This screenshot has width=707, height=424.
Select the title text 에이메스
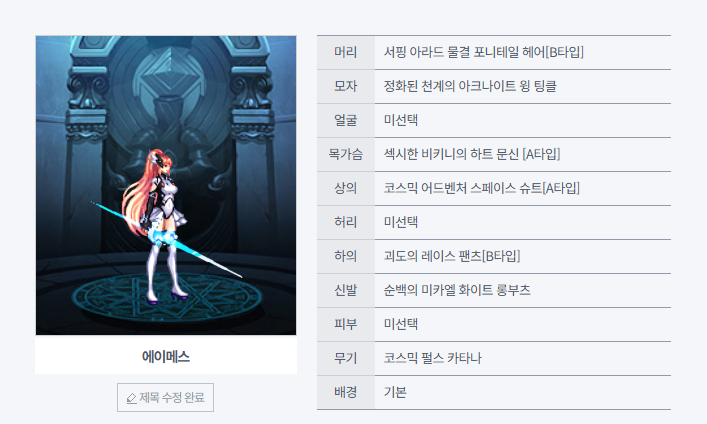click(166, 357)
